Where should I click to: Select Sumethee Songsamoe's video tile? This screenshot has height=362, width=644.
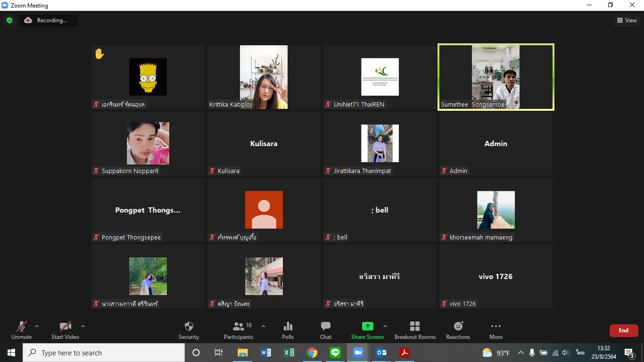495,77
